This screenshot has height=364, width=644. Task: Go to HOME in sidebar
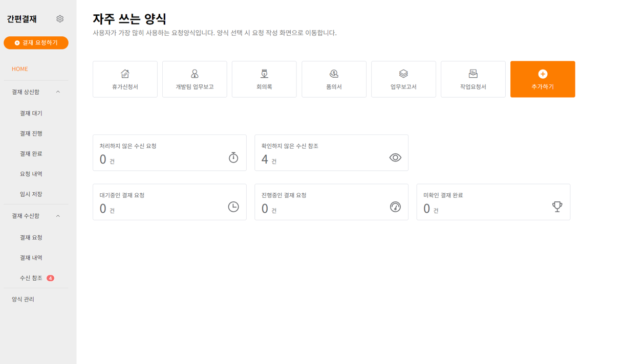point(20,69)
